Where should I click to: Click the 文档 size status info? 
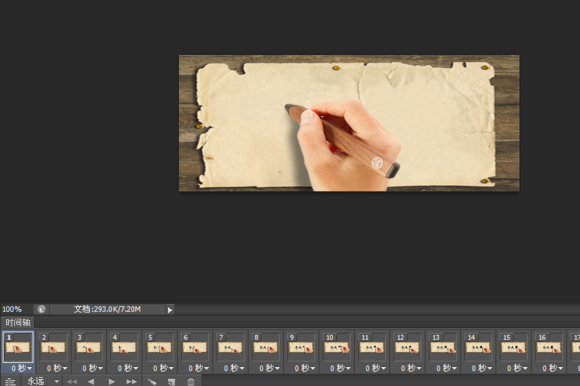(107, 309)
